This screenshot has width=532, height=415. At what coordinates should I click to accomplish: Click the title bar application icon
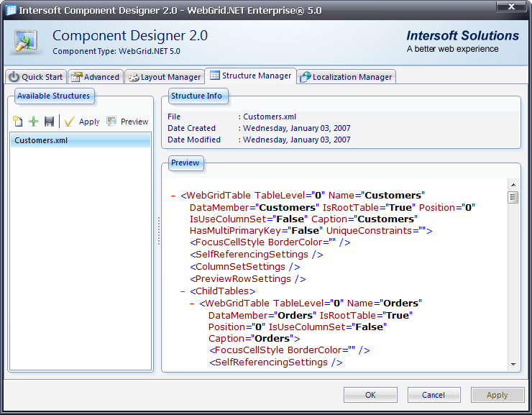pos(11,10)
